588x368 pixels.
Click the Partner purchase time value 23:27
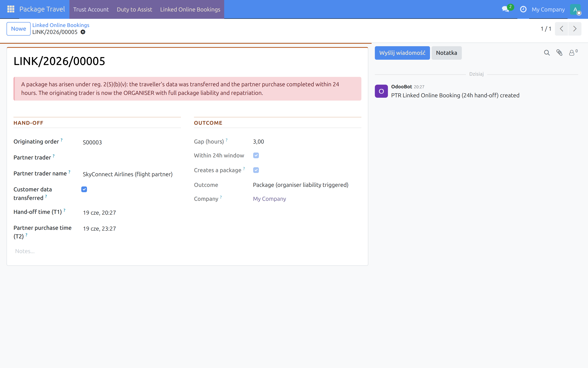click(x=99, y=229)
